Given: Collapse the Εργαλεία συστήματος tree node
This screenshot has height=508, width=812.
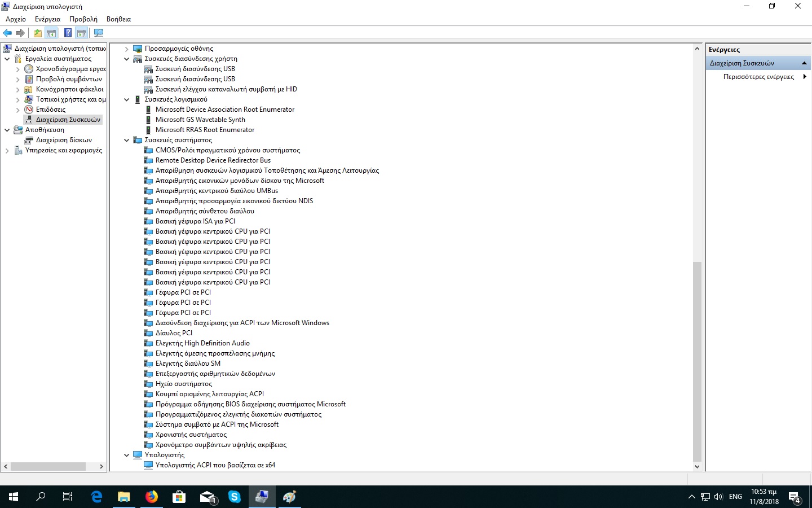Looking at the screenshot, I should tap(7, 59).
